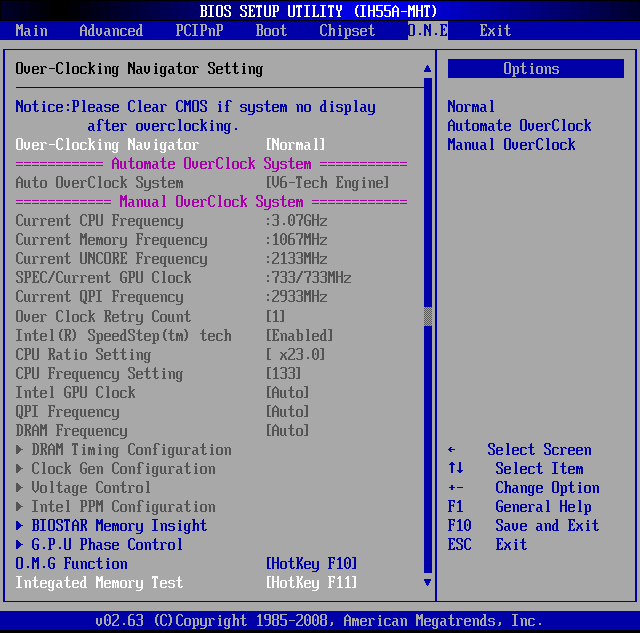Screen dimensions: 640x633
Task: Select O.M.G Function [HotKey F10] value
Action: point(311,564)
